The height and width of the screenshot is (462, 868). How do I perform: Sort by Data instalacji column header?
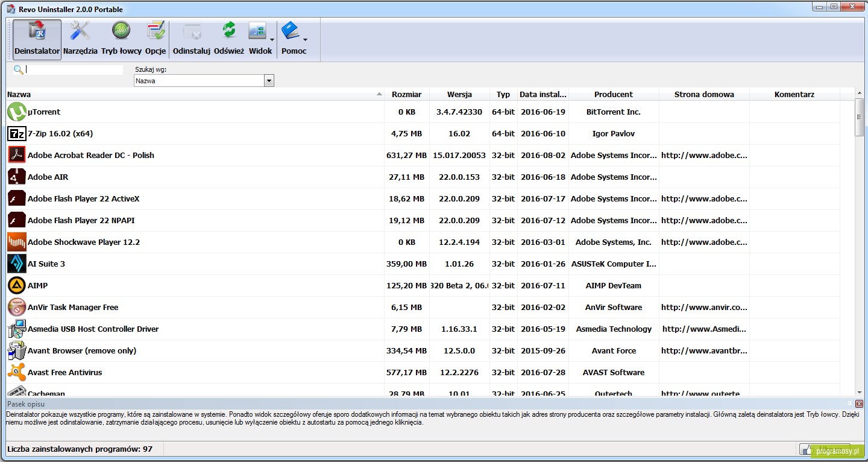543,94
